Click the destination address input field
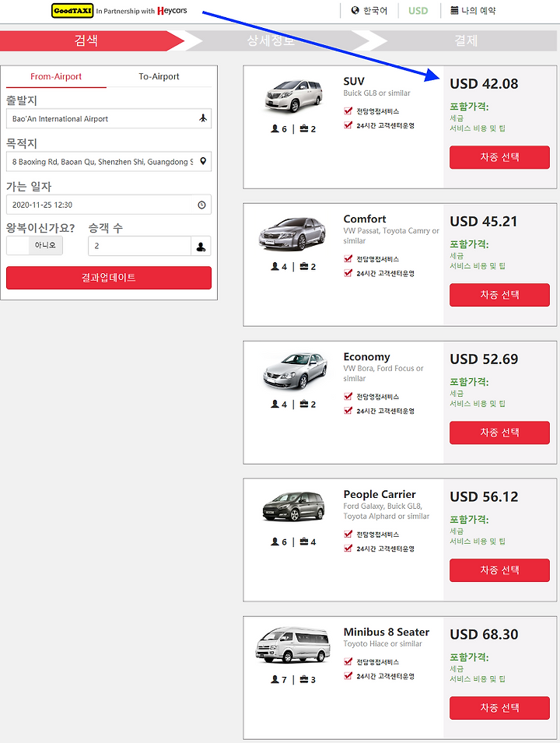Viewport: 560px width, 743px height. 109,162
